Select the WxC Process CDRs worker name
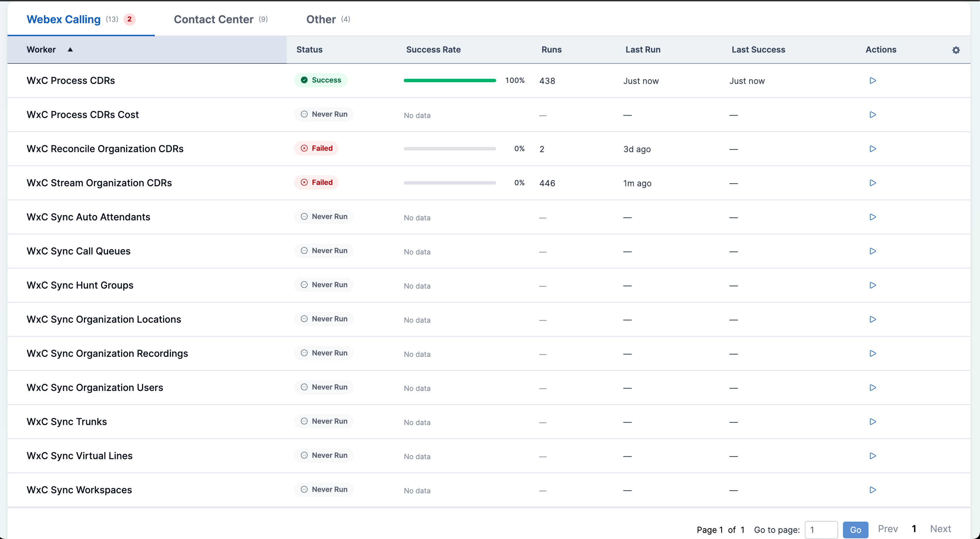The height and width of the screenshot is (539, 980). pyautogui.click(x=71, y=80)
